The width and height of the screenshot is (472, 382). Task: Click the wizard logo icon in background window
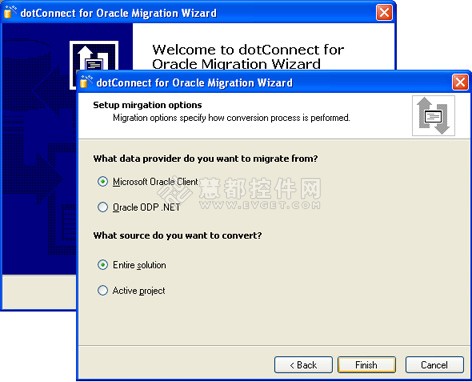tap(94, 56)
